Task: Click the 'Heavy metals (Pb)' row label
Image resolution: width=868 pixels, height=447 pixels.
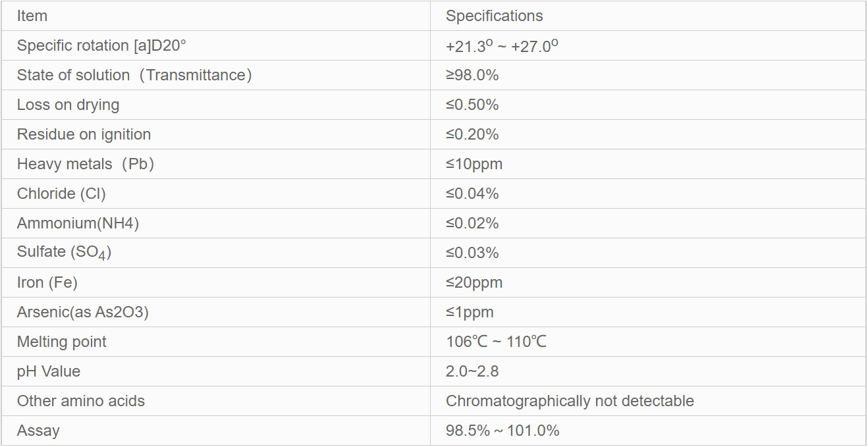Action: click(x=86, y=164)
